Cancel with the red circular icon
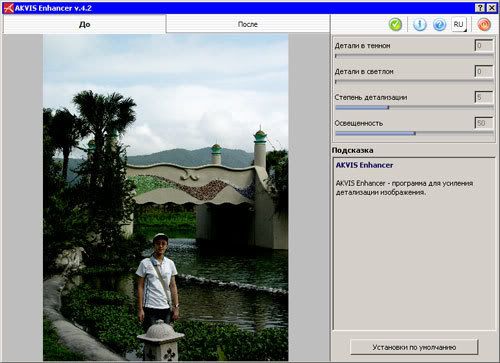Image resolution: width=500 pixels, height=363 pixels. [x=484, y=24]
